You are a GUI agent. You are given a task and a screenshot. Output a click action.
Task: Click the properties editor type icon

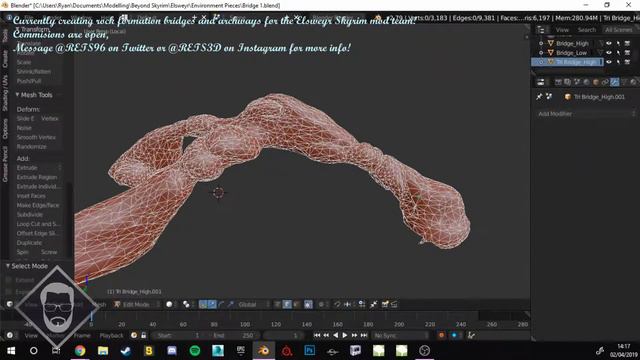tap(541, 82)
